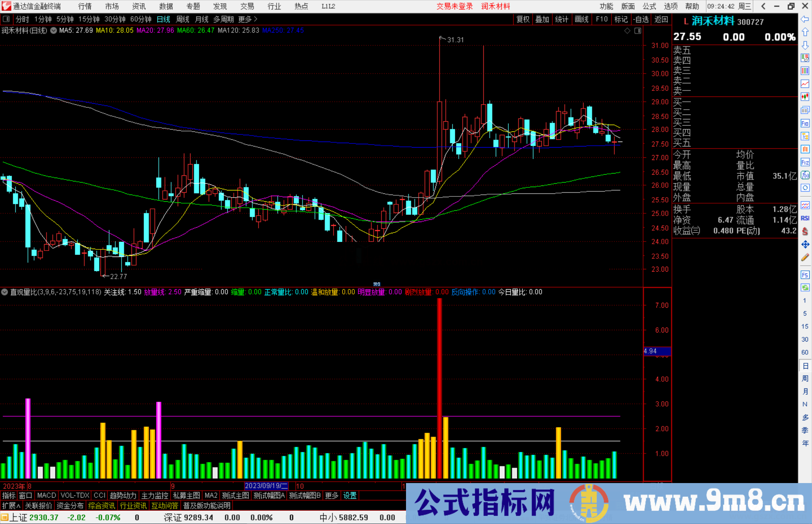Click the RSI indicator sidebar icon

[805, 218]
